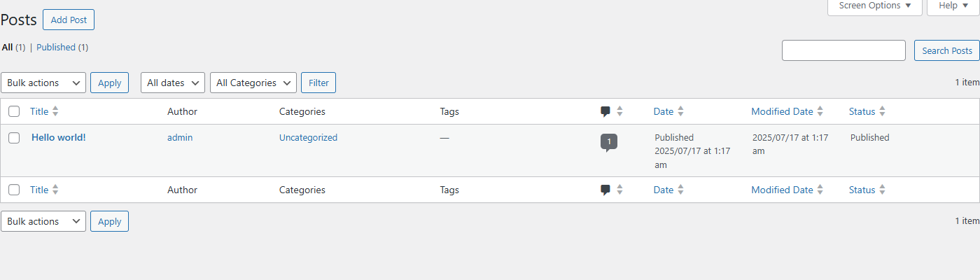The image size is (980, 280).
Task: Click sort arrows beside Status header
Action: coord(882,111)
